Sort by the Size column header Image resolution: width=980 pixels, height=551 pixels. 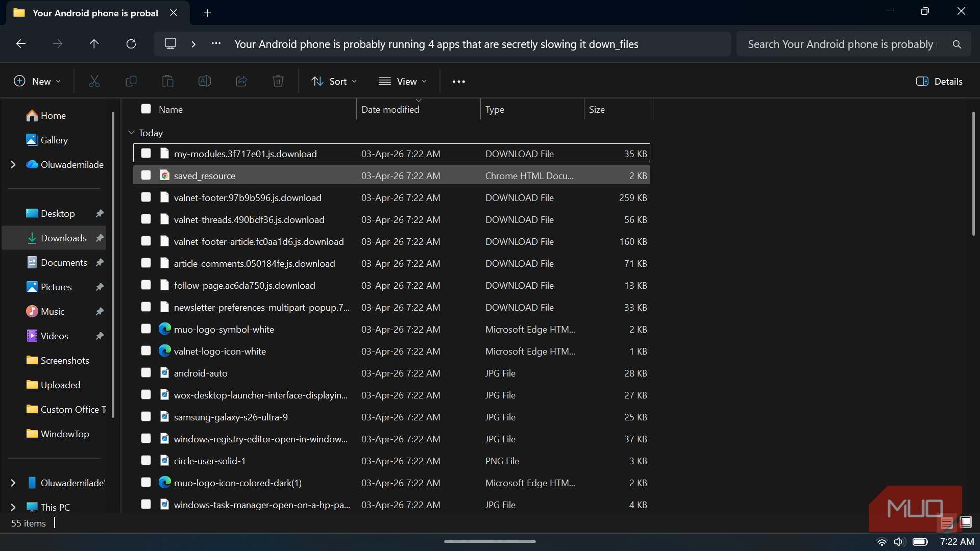pos(618,109)
